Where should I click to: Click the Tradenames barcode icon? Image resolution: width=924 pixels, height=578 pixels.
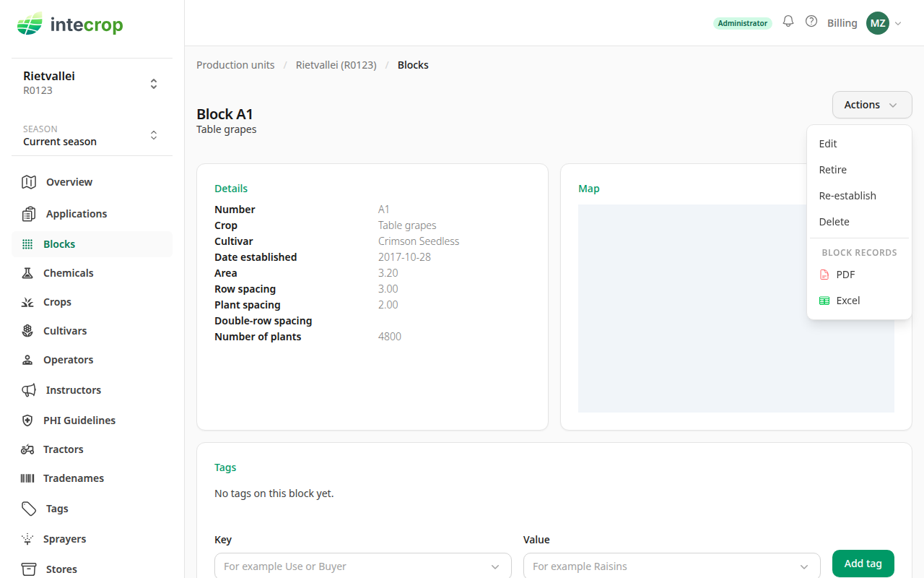(27, 478)
